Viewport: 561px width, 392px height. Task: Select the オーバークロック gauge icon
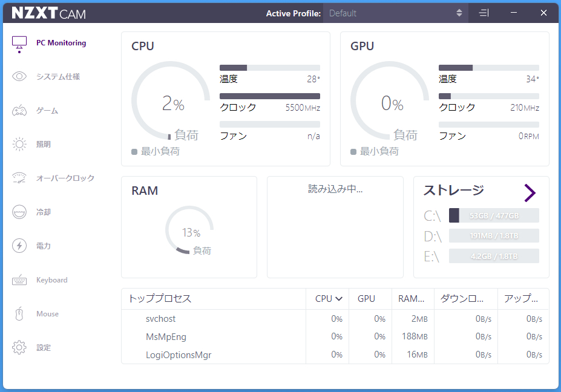tap(19, 178)
